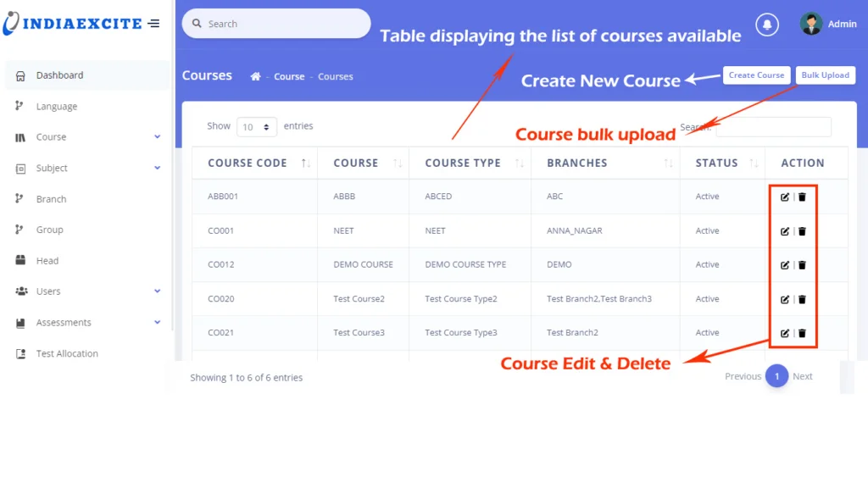Open Dashboard from the sidebar
The image size is (868, 488).
[x=59, y=75]
